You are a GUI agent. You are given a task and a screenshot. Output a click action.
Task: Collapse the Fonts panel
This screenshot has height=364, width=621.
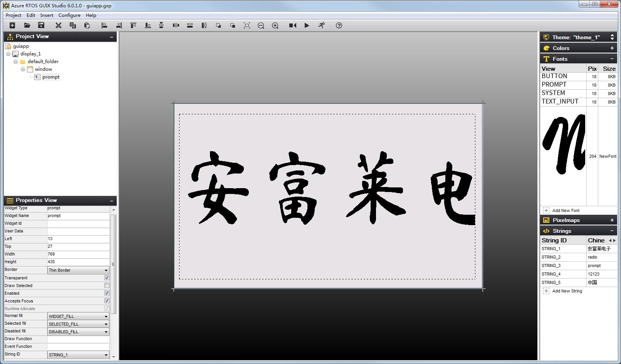pos(612,59)
